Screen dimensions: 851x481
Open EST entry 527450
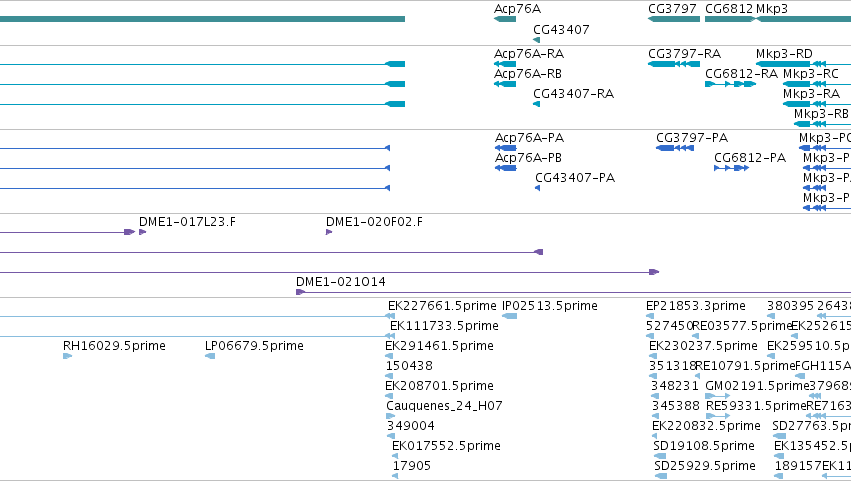pos(670,326)
